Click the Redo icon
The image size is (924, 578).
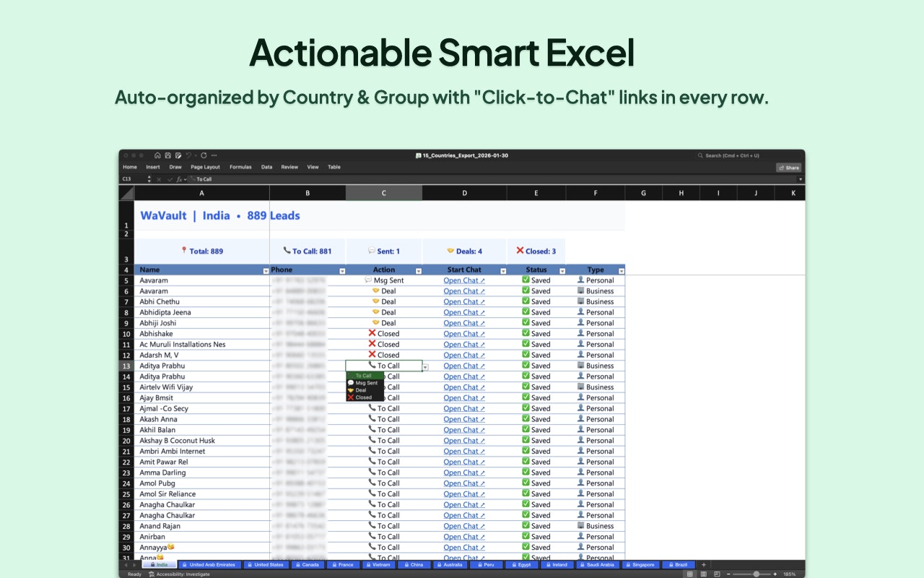[204, 155]
